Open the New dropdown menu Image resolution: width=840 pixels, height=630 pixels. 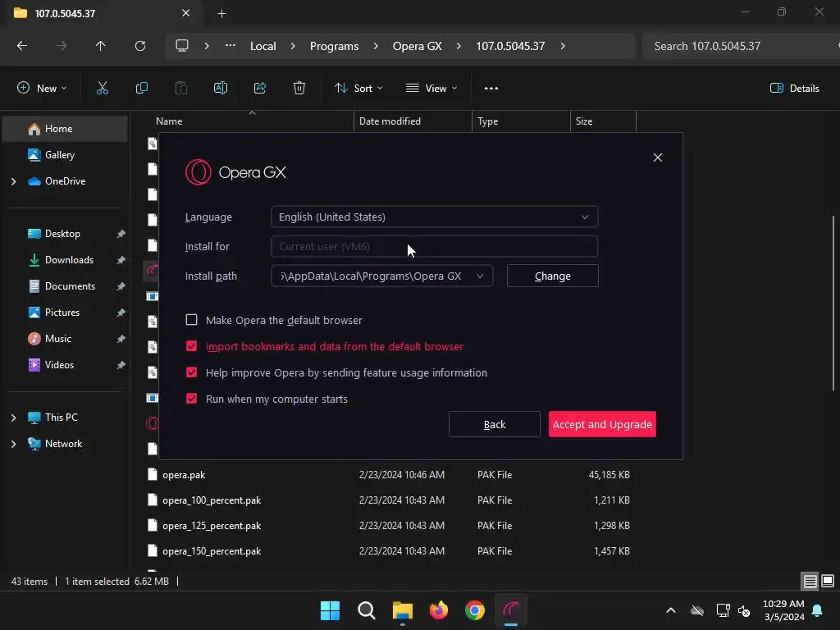42,89
